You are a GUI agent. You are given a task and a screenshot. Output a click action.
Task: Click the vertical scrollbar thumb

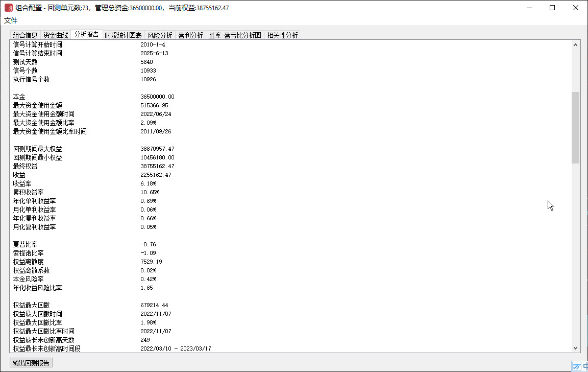pyautogui.click(x=575, y=128)
